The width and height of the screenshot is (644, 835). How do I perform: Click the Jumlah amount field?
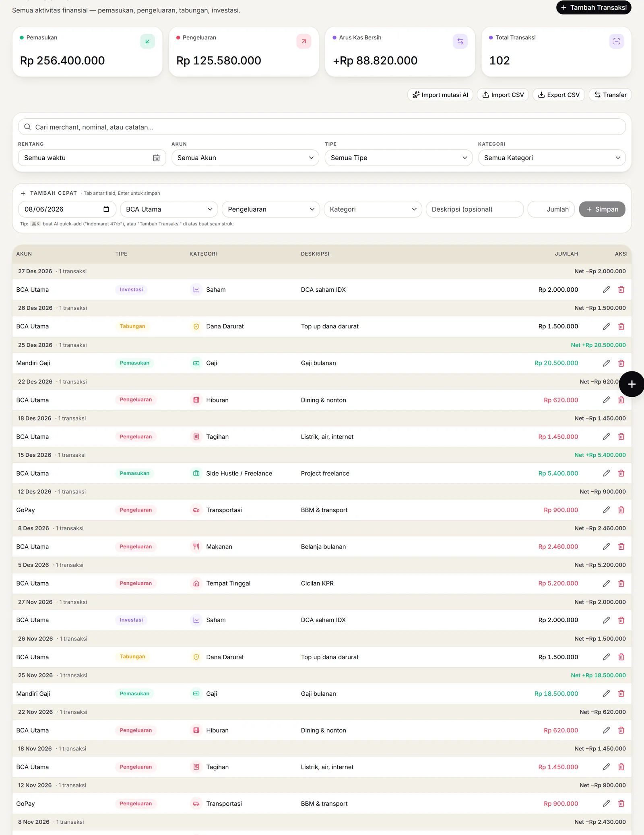551,209
